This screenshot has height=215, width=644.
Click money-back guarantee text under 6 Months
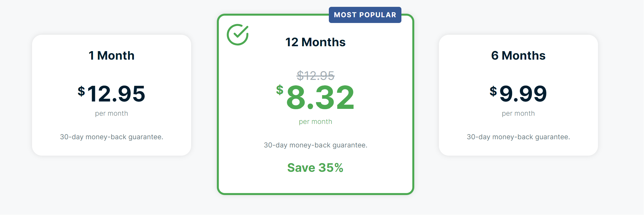tap(518, 137)
